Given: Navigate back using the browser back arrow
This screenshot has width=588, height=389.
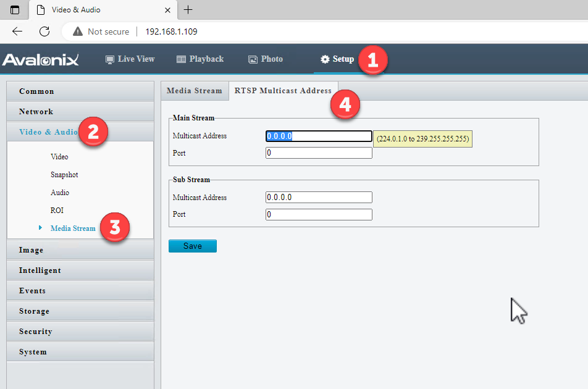Looking at the screenshot, I should click(x=17, y=31).
